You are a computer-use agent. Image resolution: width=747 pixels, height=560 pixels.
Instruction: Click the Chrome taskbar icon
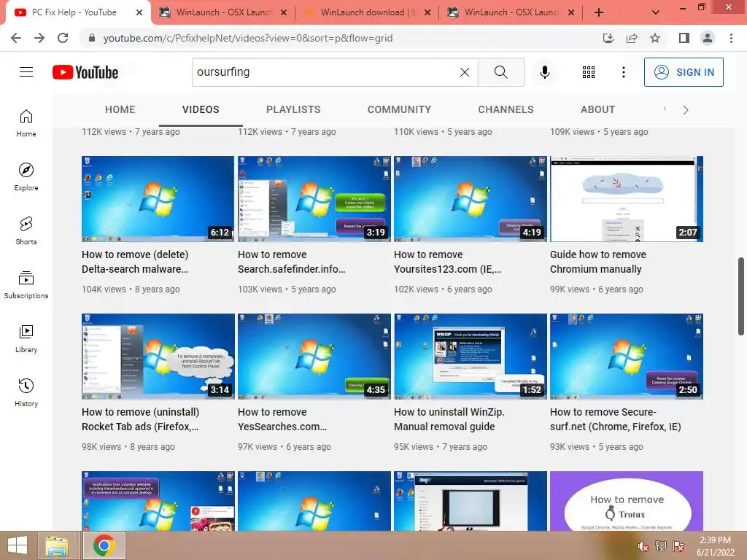click(x=104, y=545)
